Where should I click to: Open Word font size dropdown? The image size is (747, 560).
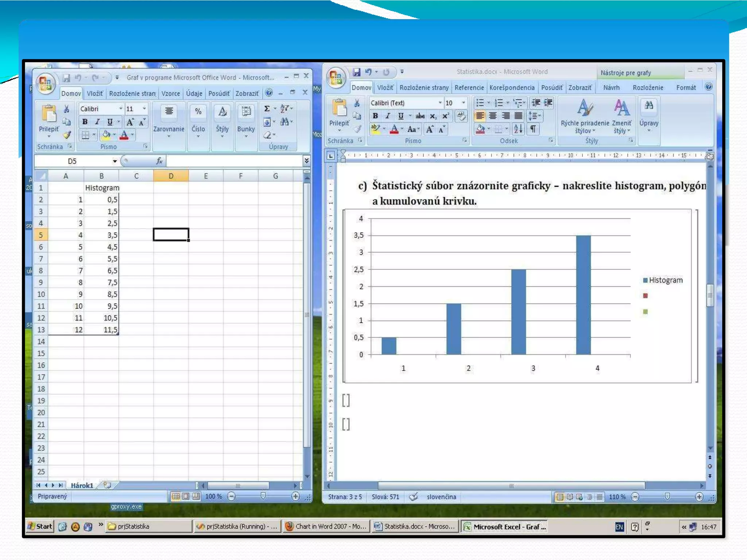click(x=464, y=103)
